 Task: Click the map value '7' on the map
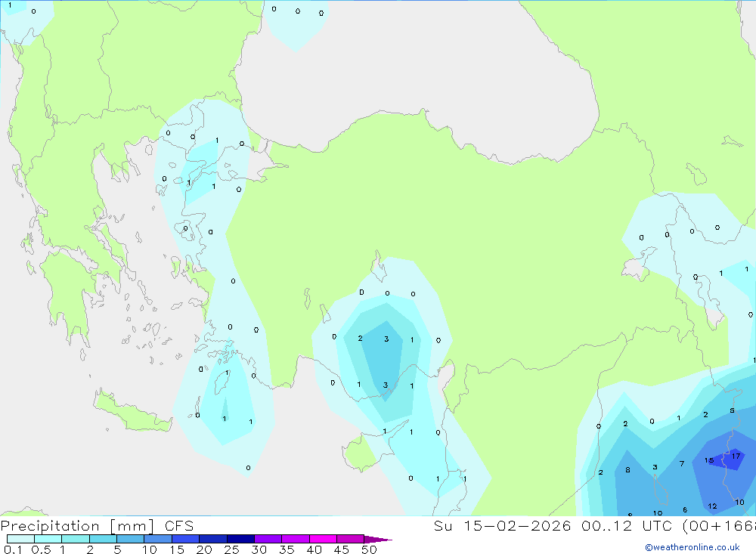point(681,464)
